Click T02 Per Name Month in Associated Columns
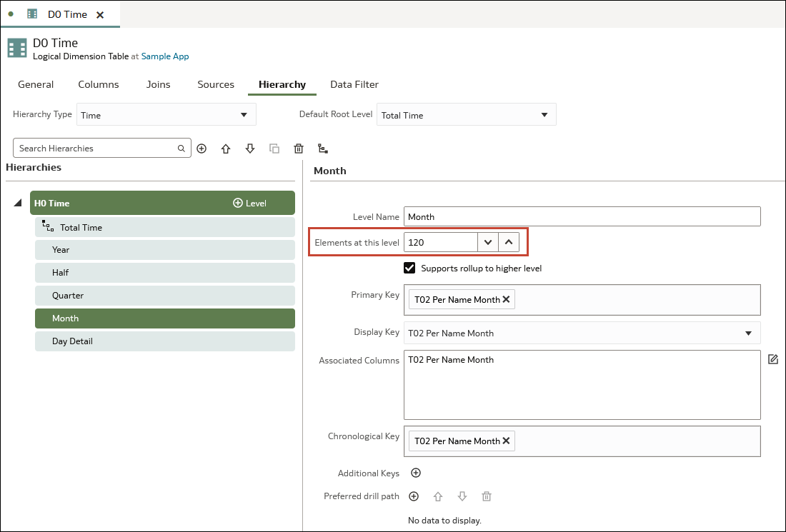 coord(451,360)
